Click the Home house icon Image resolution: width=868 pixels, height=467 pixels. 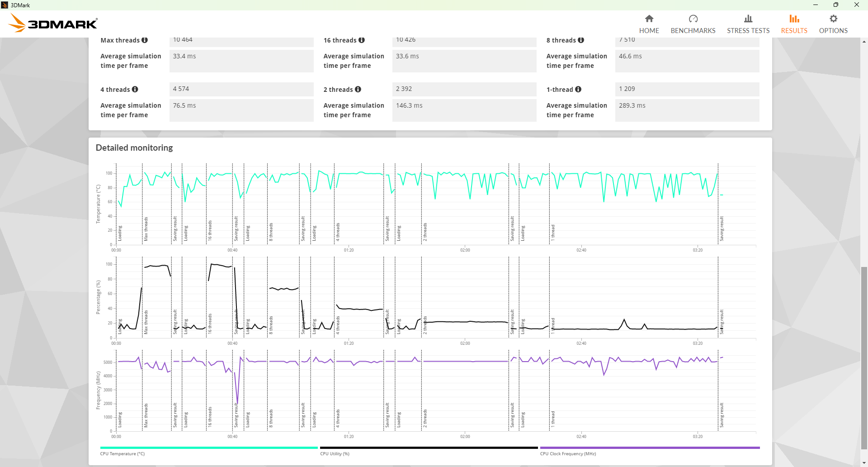click(649, 19)
